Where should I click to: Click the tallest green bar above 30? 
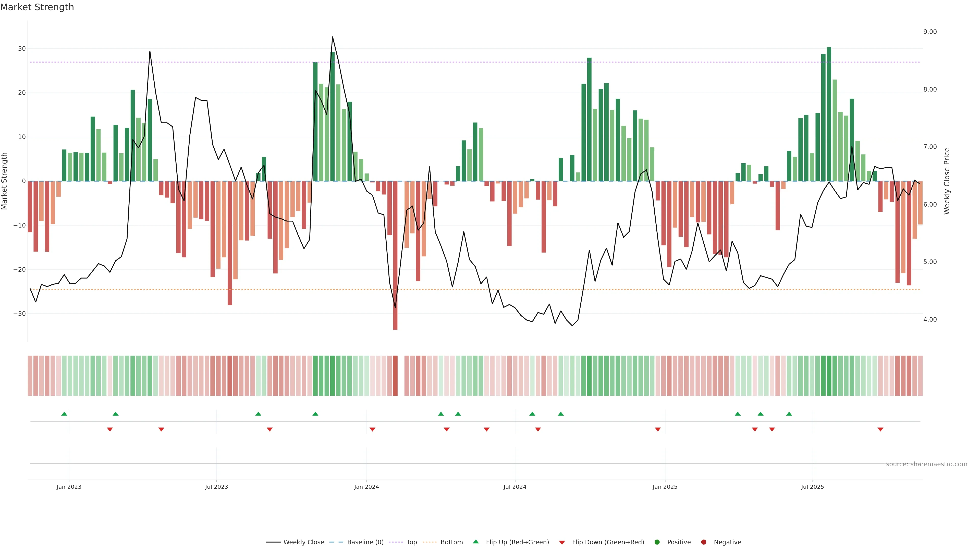pyautogui.click(x=829, y=114)
